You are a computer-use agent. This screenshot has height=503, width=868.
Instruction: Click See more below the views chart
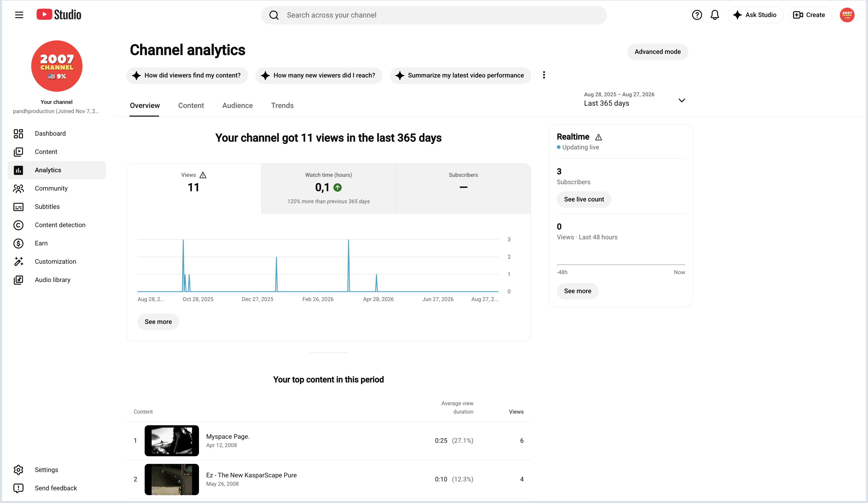coord(158,322)
